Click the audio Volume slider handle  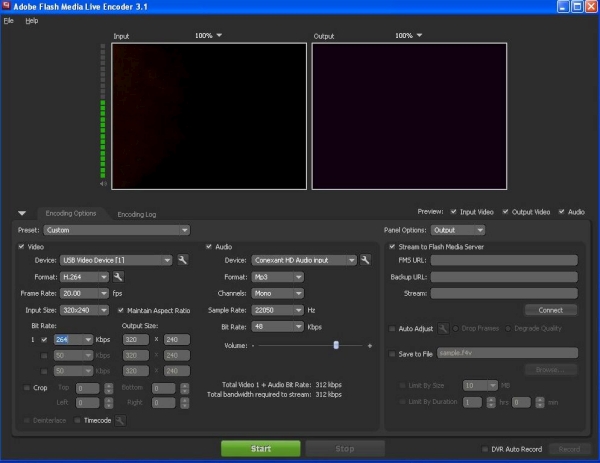click(x=336, y=345)
